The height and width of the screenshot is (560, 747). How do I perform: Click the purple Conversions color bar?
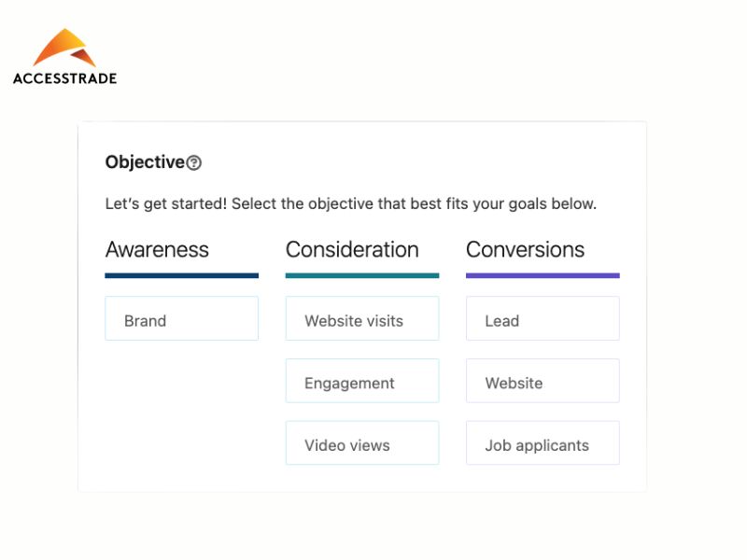coord(543,275)
